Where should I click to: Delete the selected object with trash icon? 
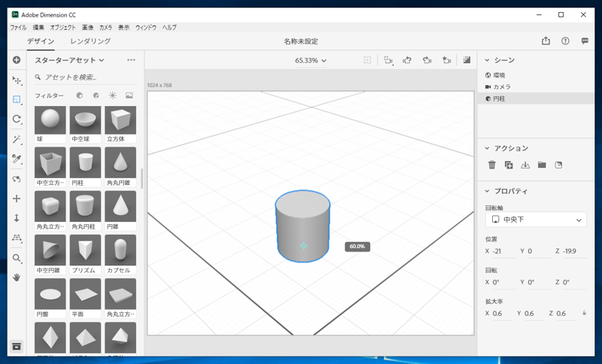(492, 165)
